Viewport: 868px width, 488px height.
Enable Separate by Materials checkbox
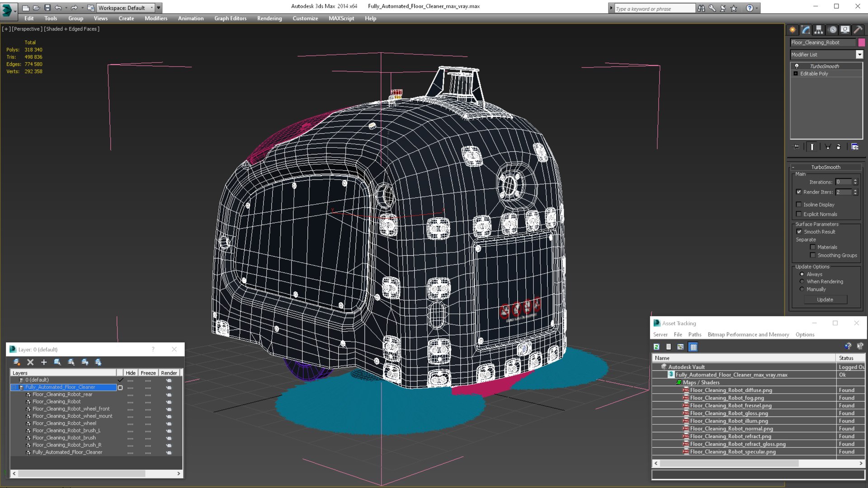click(x=813, y=247)
